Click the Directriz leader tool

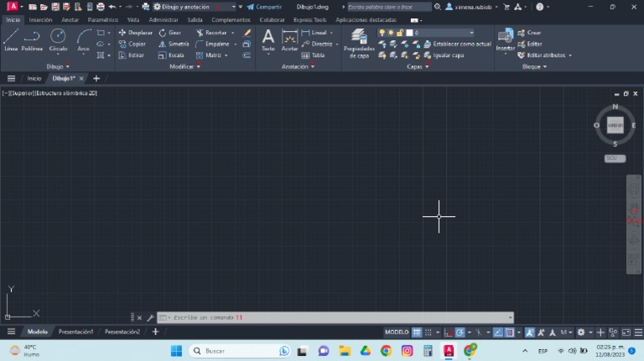317,44
